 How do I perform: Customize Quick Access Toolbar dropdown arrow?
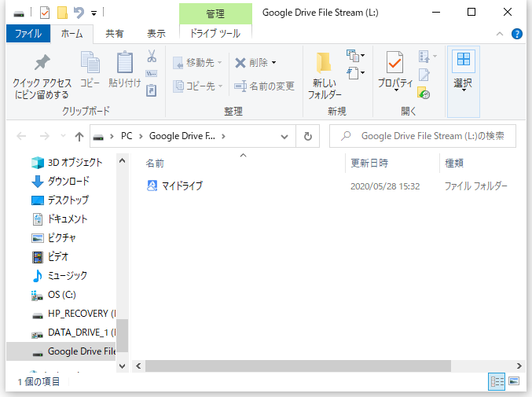tap(94, 13)
